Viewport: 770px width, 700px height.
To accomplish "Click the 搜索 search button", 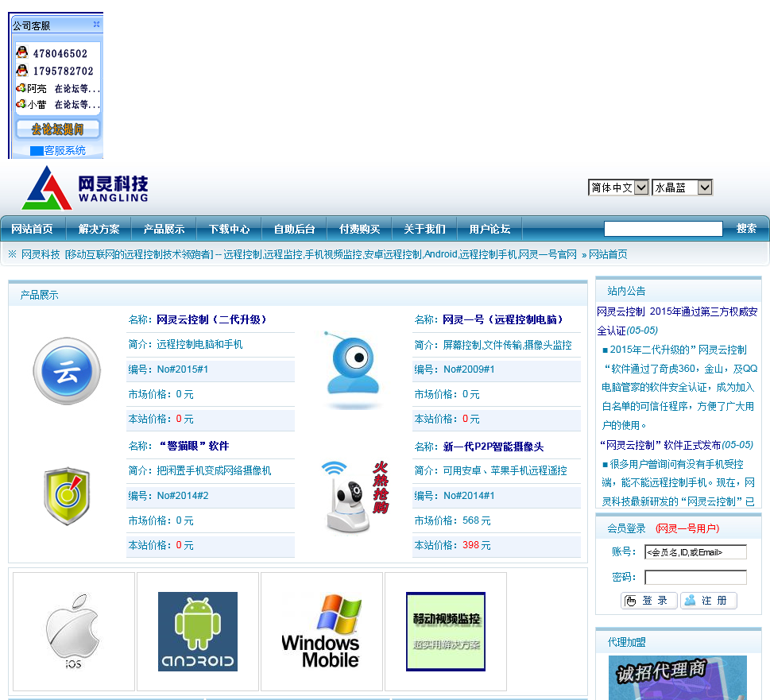I will pyautogui.click(x=746, y=228).
